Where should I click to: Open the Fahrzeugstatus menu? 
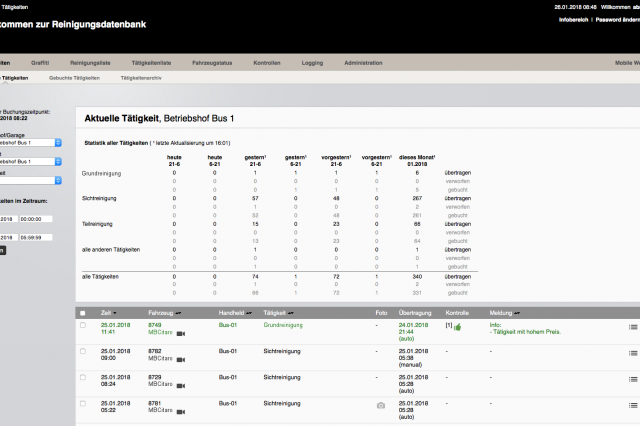[212, 63]
